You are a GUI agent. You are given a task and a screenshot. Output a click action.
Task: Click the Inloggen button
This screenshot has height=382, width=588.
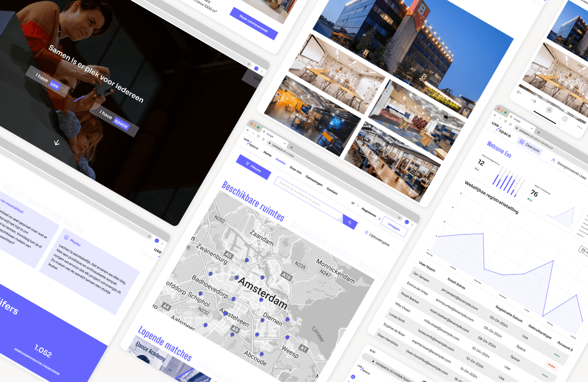pyautogui.click(x=394, y=227)
